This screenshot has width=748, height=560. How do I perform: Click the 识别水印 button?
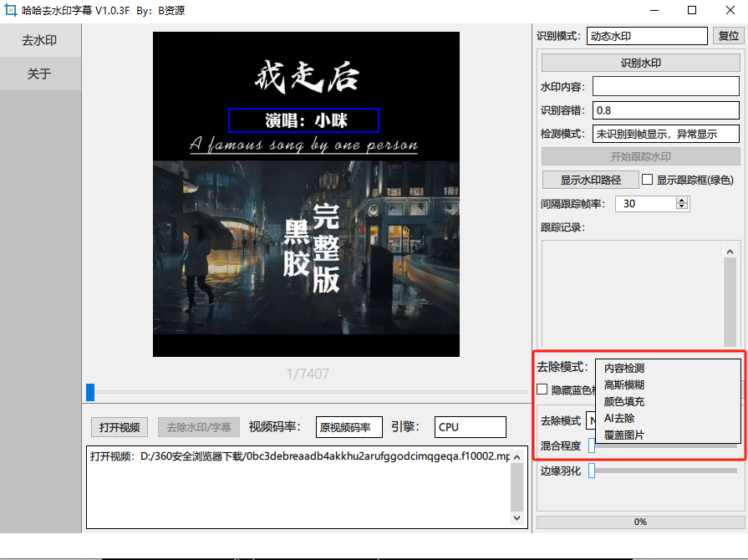tap(641, 63)
